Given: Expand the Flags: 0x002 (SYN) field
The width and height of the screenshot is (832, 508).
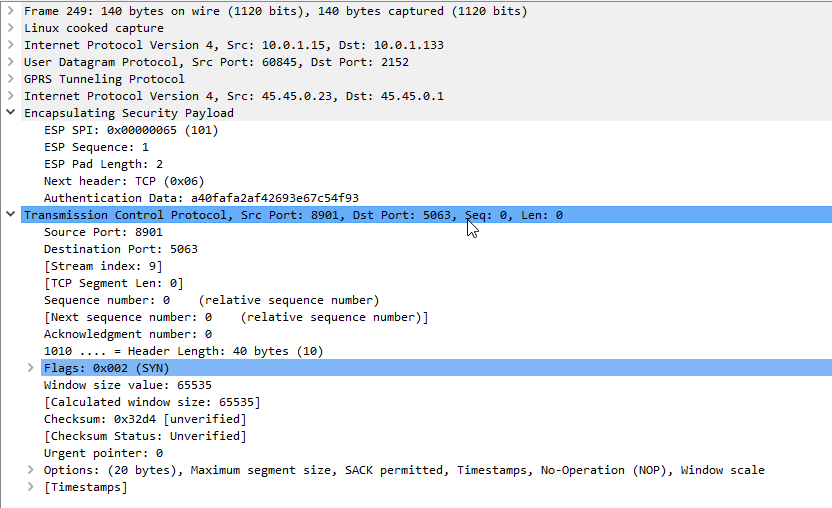Looking at the screenshot, I should [x=31, y=367].
